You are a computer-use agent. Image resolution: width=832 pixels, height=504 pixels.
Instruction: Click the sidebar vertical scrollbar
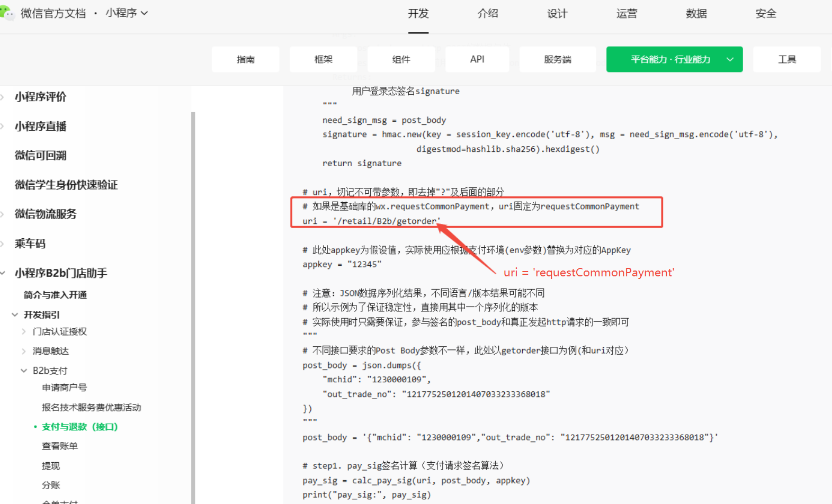(x=193, y=307)
